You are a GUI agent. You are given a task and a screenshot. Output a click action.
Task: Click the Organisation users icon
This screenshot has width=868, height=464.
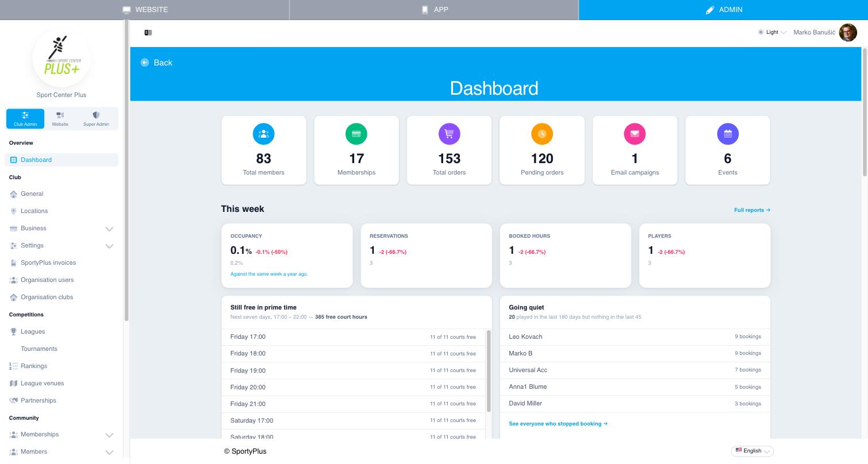click(14, 280)
